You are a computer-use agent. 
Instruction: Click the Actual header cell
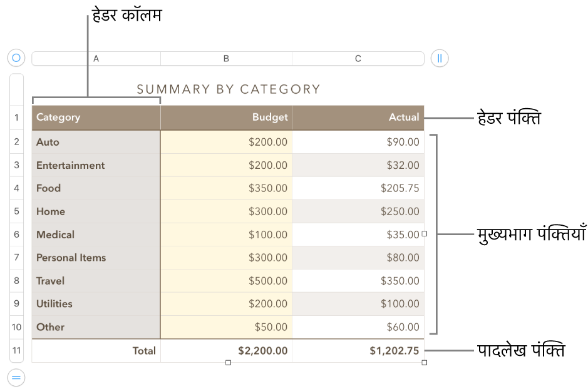tap(358, 117)
